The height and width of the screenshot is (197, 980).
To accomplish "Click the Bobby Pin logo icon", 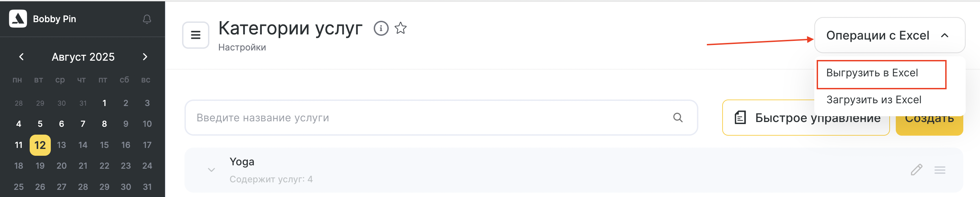I will point(18,19).
